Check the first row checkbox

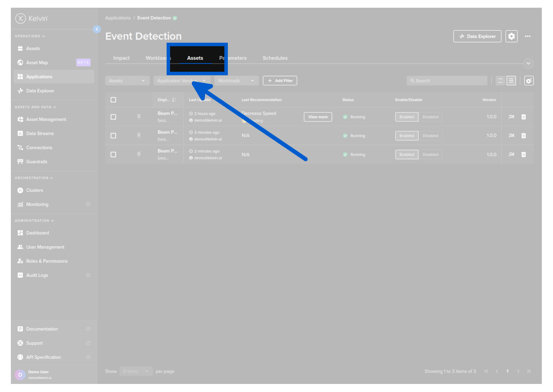(x=113, y=117)
